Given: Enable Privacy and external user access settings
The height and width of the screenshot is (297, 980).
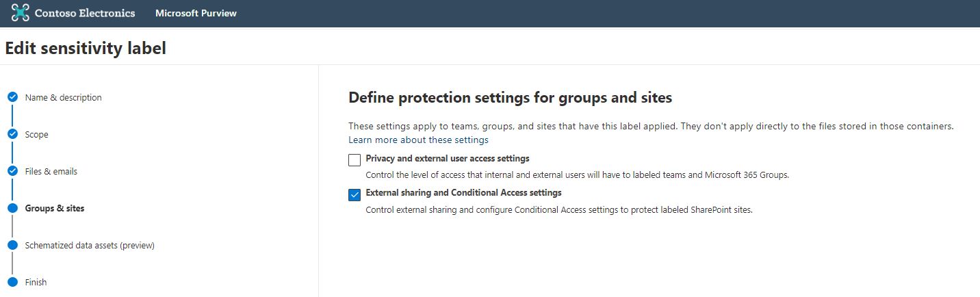Looking at the screenshot, I should (354, 160).
